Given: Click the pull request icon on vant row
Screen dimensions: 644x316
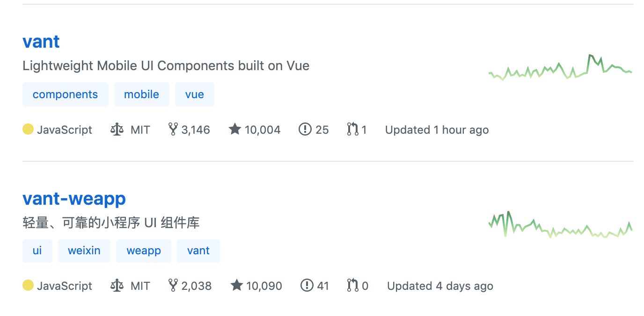Looking at the screenshot, I should click(x=352, y=129).
